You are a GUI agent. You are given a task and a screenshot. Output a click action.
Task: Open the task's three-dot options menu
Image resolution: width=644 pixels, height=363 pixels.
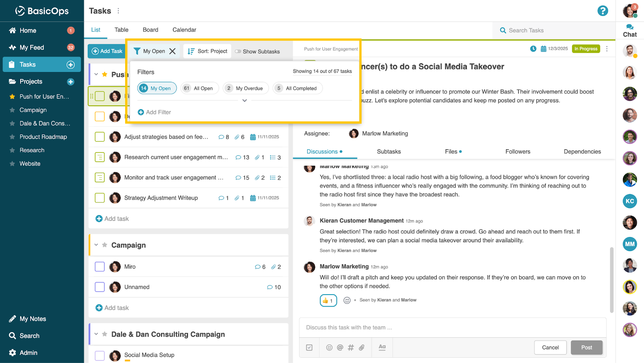click(x=607, y=49)
